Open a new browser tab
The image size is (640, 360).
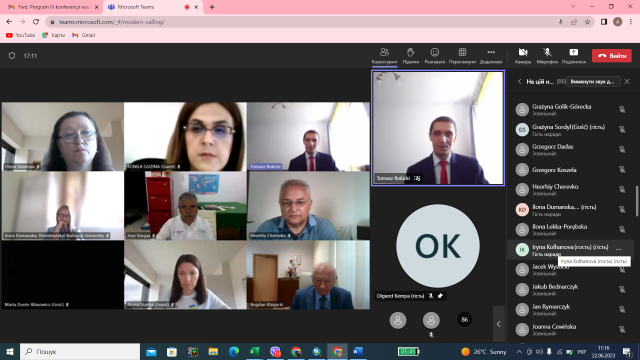(x=212, y=7)
